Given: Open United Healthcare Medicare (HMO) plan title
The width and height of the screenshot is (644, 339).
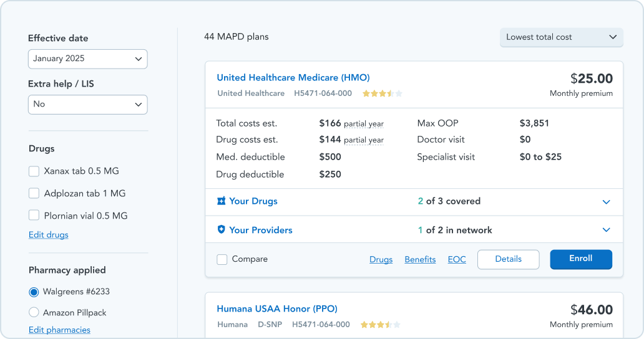Looking at the screenshot, I should click(x=293, y=77).
